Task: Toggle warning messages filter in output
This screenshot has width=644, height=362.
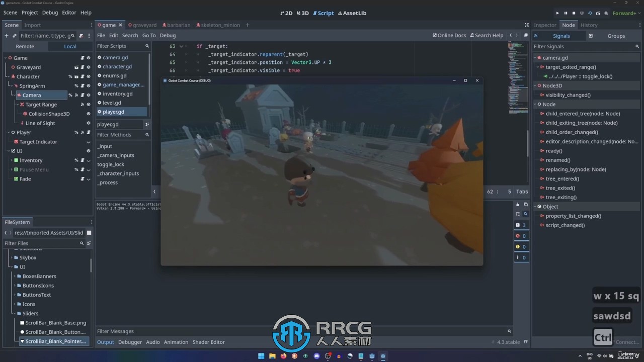Action: [521, 247]
